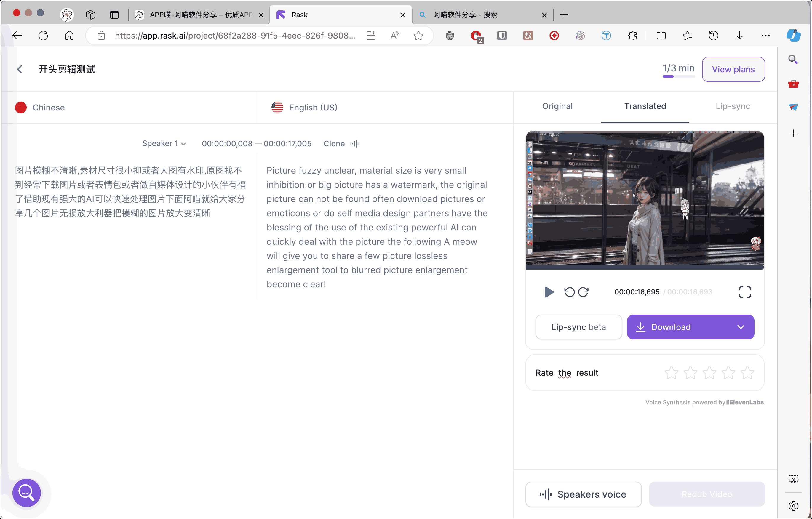
Task: Open the paper plane sidebar icon
Action: [x=793, y=107]
